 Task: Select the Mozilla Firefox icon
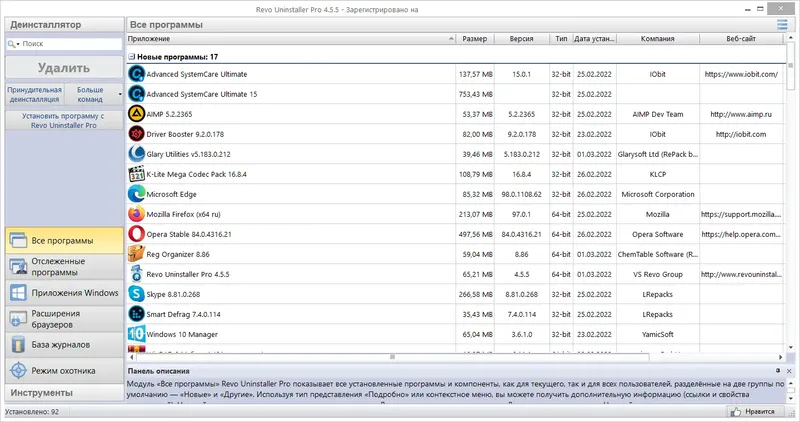(136, 214)
